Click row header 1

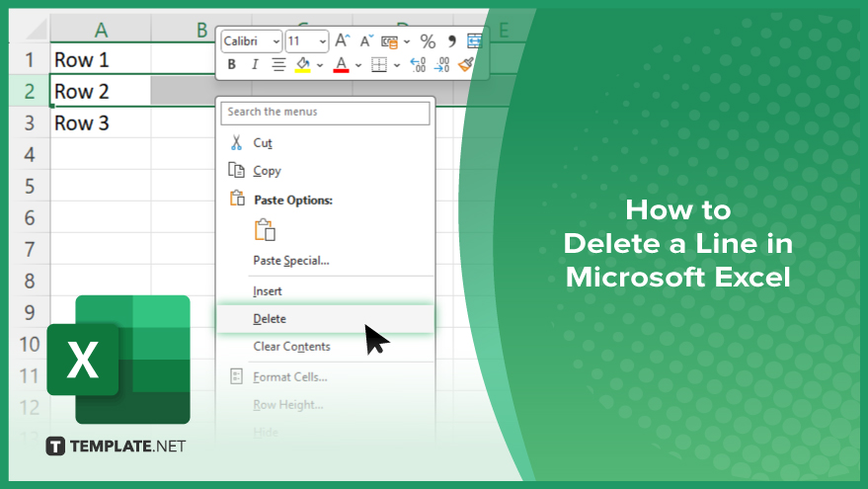pyautogui.click(x=30, y=59)
